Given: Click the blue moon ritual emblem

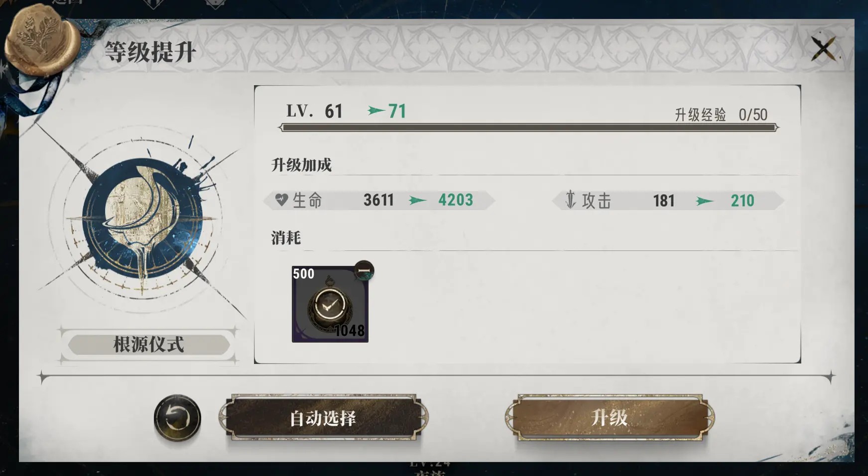Looking at the screenshot, I should 143,218.
